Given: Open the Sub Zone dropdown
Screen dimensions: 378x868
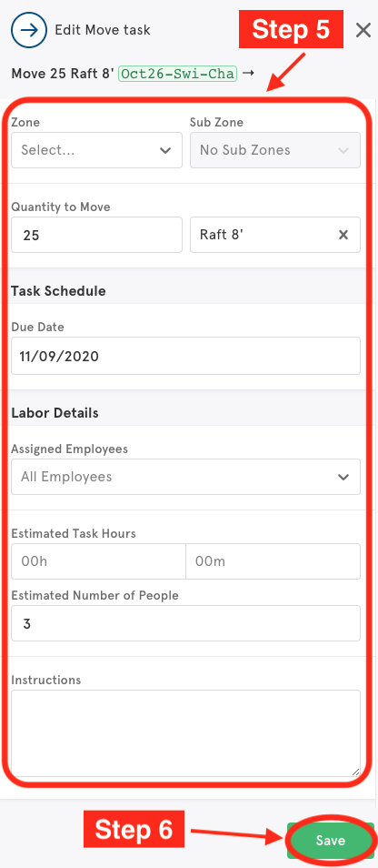Looking at the screenshot, I should coord(275,150).
